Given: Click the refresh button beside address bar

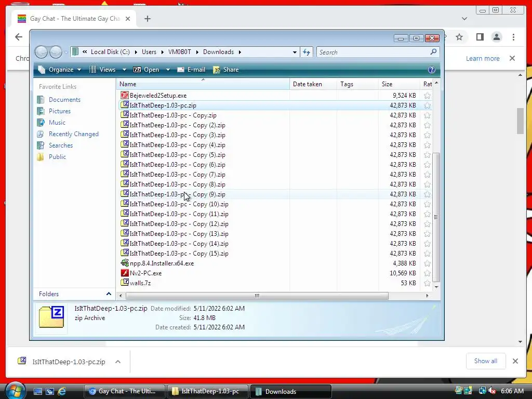Looking at the screenshot, I should tap(307, 52).
